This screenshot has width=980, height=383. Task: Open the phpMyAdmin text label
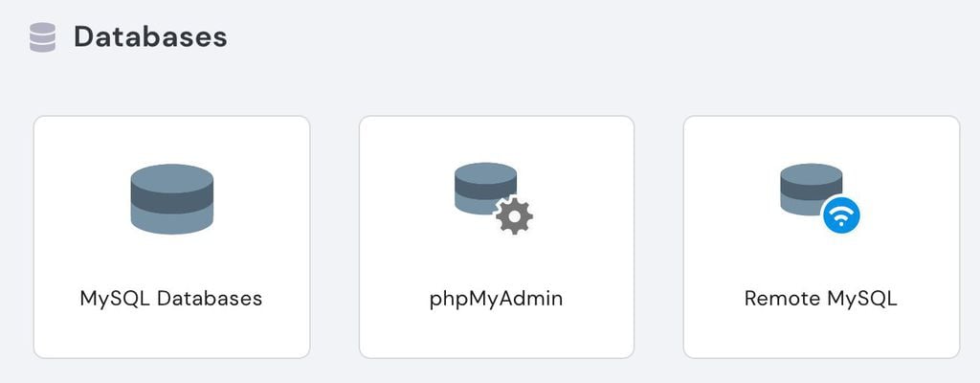pyautogui.click(x=497, y=299)
